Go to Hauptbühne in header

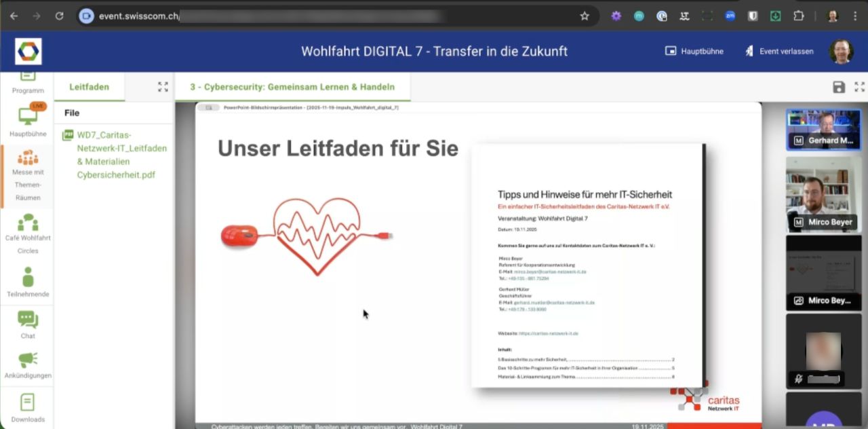point(694,51)
